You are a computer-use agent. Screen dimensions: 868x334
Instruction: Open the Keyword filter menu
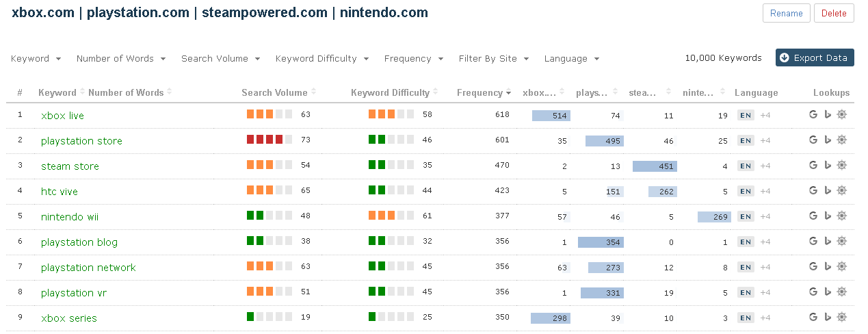[36, 59]
